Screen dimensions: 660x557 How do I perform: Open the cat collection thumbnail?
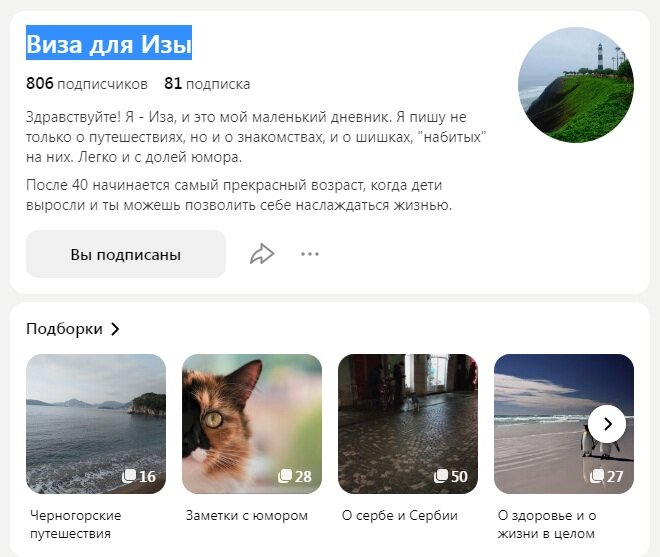(252, 424)
